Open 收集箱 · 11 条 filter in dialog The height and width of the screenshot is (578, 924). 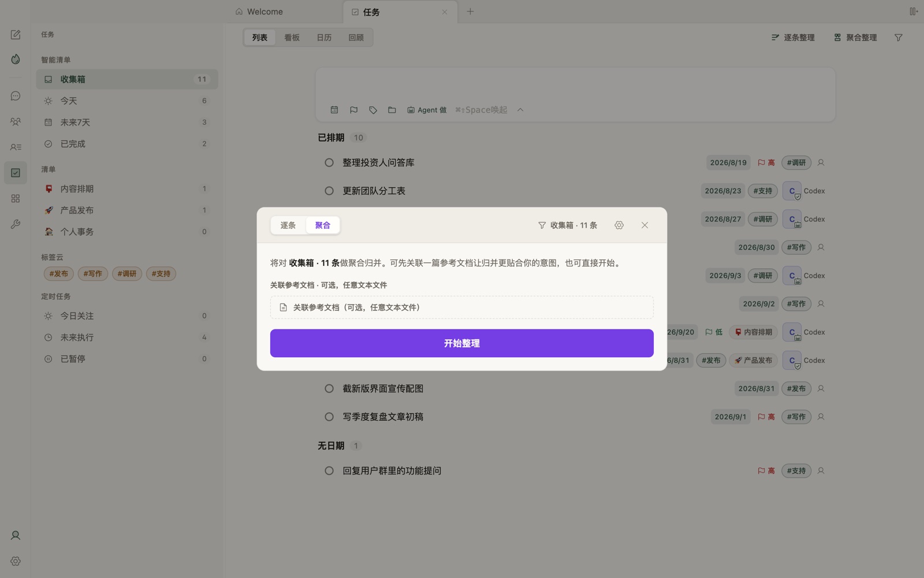click(568, 225)
